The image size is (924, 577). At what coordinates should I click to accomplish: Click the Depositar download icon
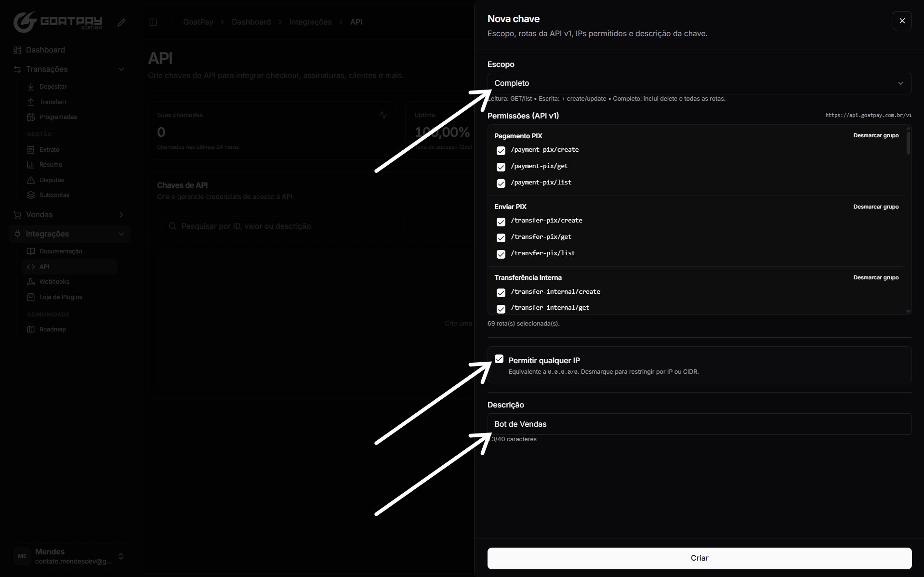pyautogui.click(x=31, y=87)
